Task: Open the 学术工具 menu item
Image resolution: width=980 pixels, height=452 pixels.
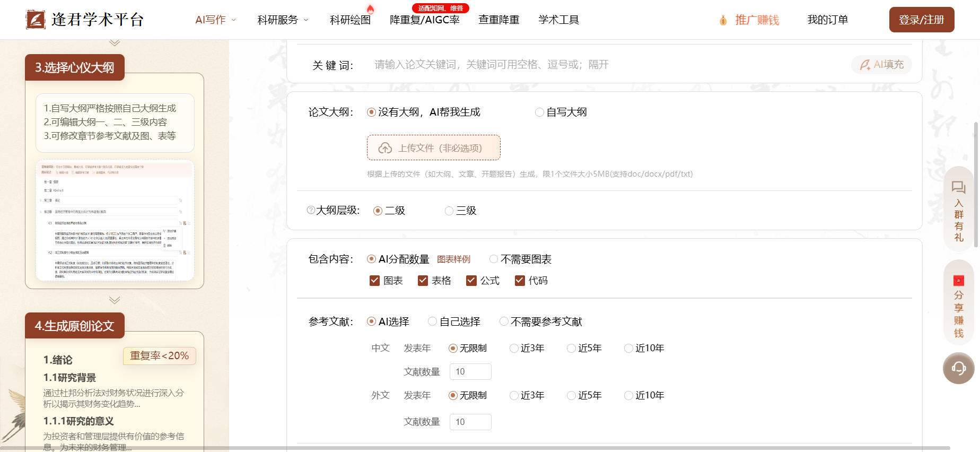Action: pos(559,20)
